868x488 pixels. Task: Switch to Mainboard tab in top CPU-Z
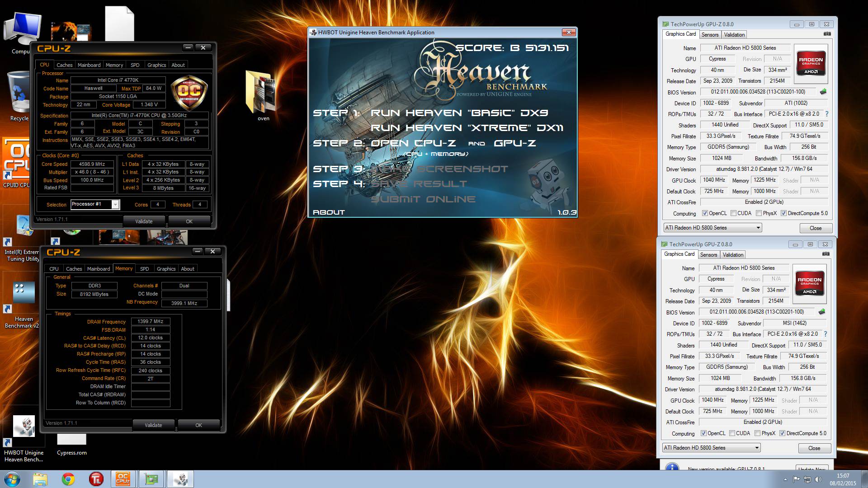pos(89,65)
